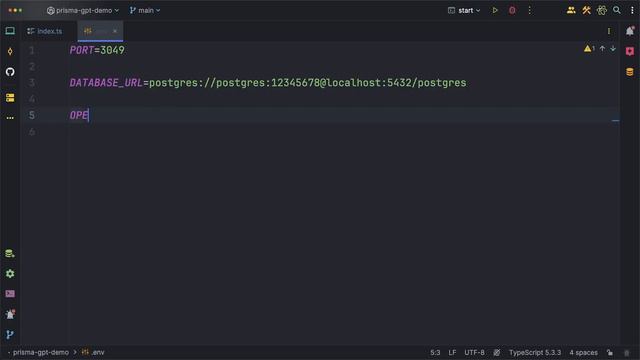
Task: Click the macOS window traffic light controls
Action: pyautogui.click(x=15, y=10)
